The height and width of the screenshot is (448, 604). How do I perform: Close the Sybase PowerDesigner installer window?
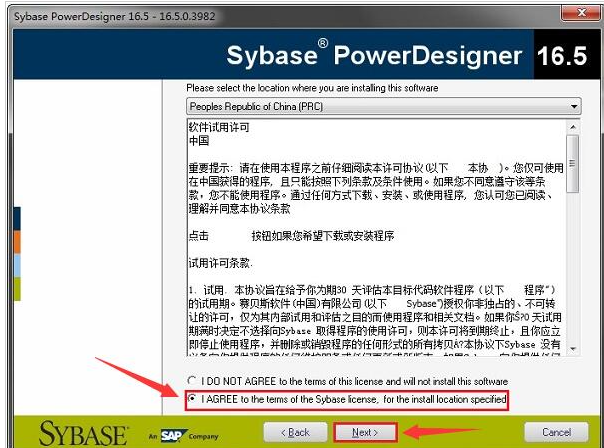(581, 13)
